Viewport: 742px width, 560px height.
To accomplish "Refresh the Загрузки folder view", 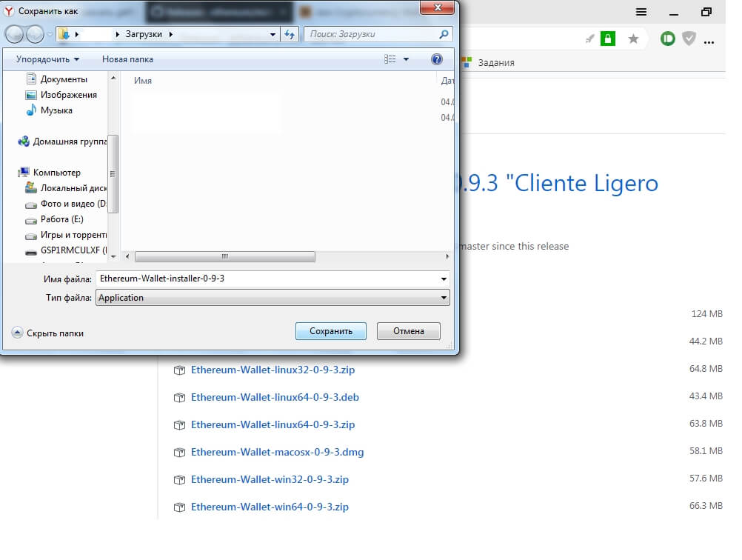I will pos(290,34).
